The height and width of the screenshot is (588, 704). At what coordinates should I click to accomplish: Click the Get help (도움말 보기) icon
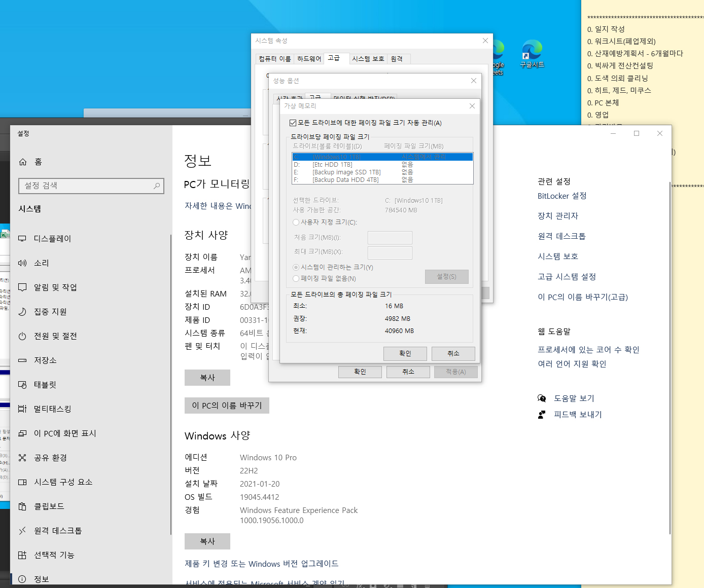pos(542,398)
